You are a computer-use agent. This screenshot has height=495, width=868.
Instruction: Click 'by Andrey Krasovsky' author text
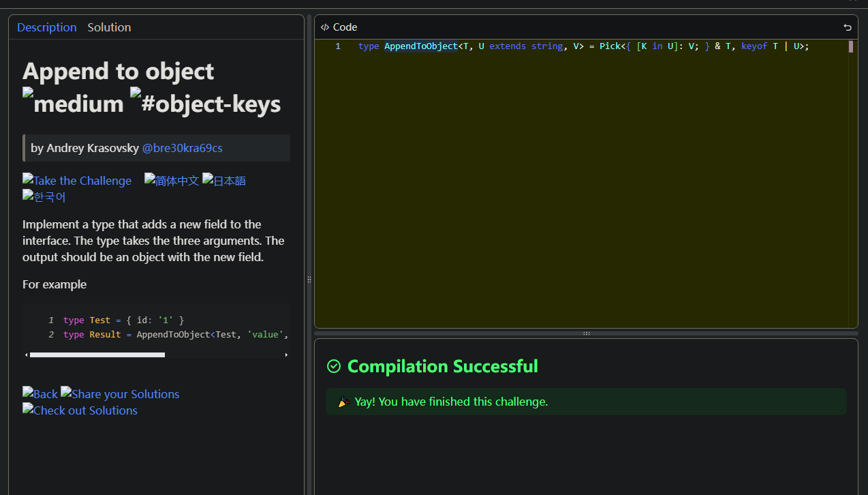pyautogui.click(x=85, y=148)
